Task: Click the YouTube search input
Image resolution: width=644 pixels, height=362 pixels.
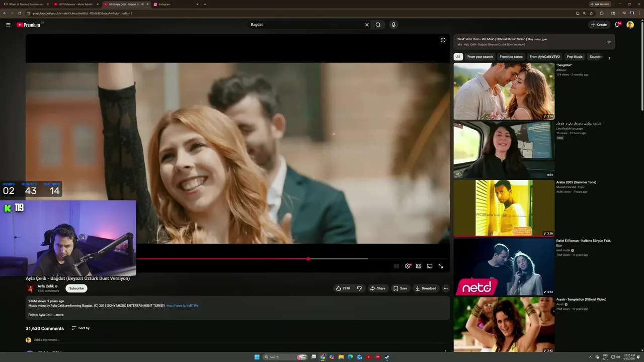Action: click(x=306, y=25)
